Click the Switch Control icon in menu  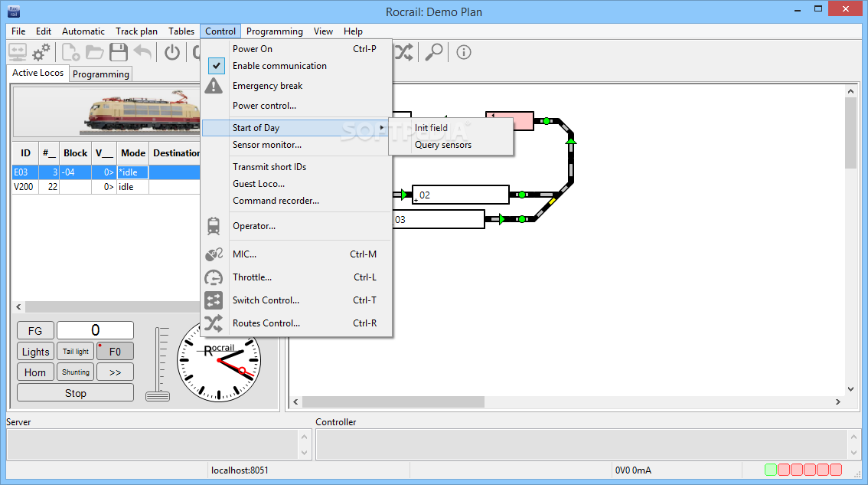pyautogui.click(x=214, y=300)
